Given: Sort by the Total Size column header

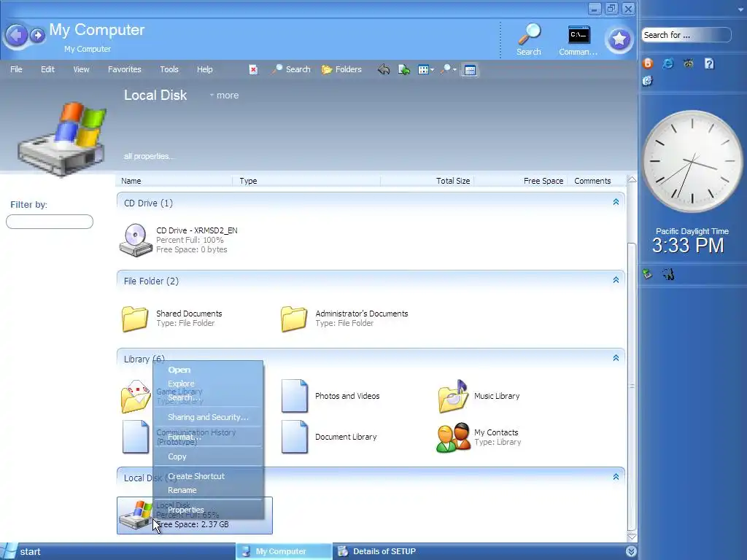Looking at the screenshot, I should click(427, 181).
